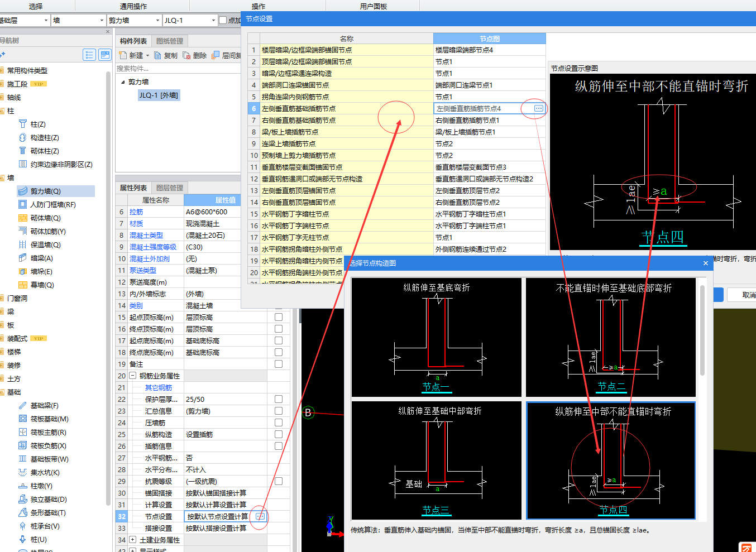Screen dimensions: 756x552
Task: Click the 约束边缘非阴影区(Z) icon
Action: [x=23, y=164]
